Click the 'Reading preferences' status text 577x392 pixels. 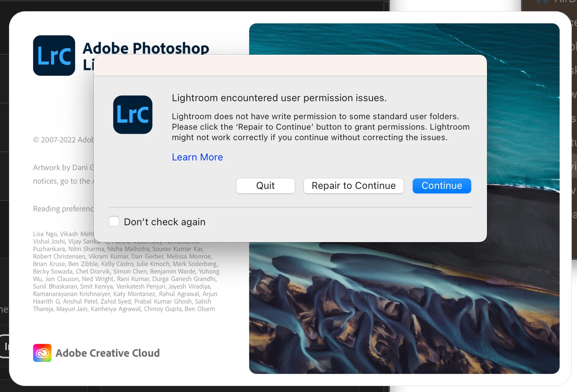click(63, 209)
